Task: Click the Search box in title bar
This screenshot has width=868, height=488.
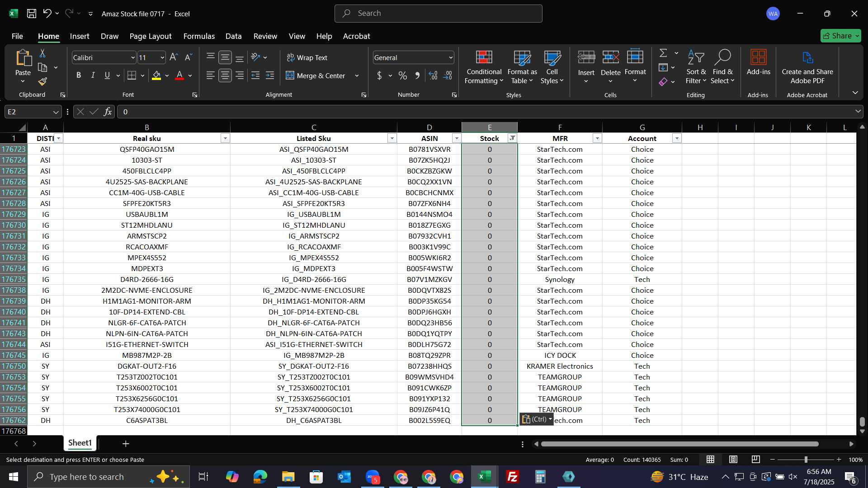Action: point(438,14)
